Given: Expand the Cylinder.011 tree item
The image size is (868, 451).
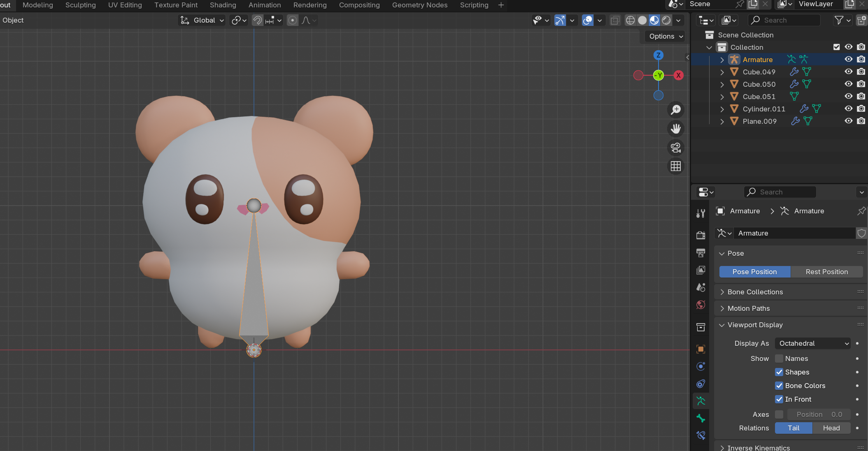Looking at the screenshot, I should point(722,109).
